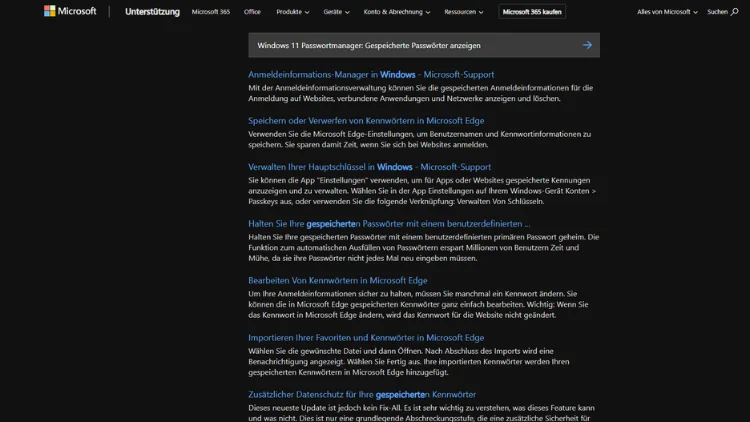Open the Microsoft 365 menu item
Image resolution: width=750 pixels, height=422 pixels.
pyautogui.click(x=210, y=11)
